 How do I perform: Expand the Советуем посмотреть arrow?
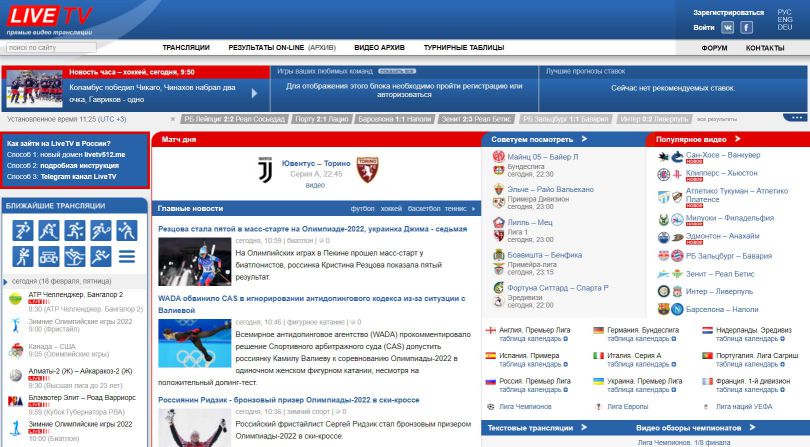click(x=584, y=138)
